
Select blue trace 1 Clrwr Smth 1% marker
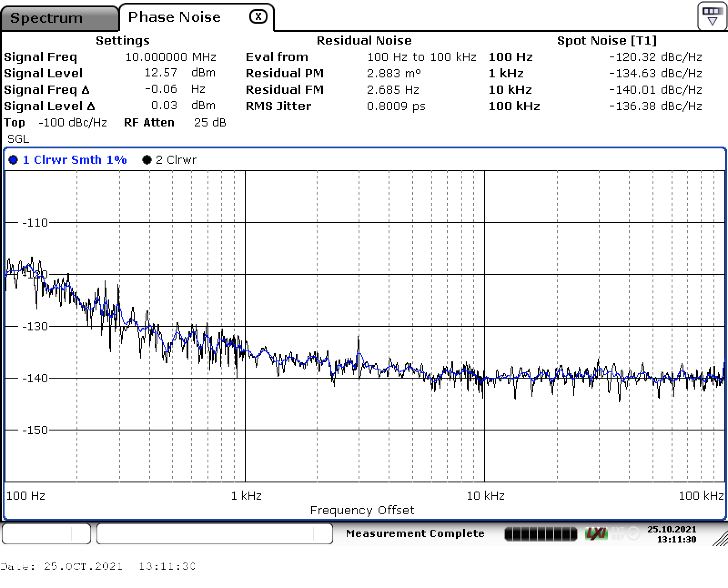tap(13, 160)
